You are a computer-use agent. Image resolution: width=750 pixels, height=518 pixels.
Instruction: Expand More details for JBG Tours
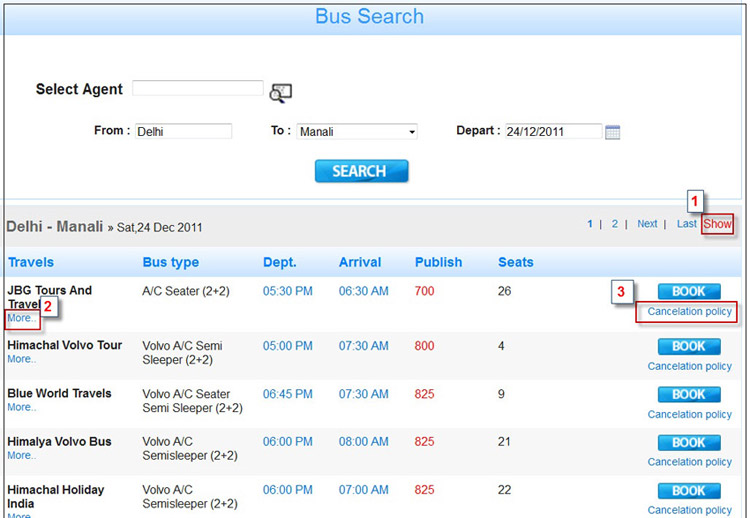[x=21, y=318]
